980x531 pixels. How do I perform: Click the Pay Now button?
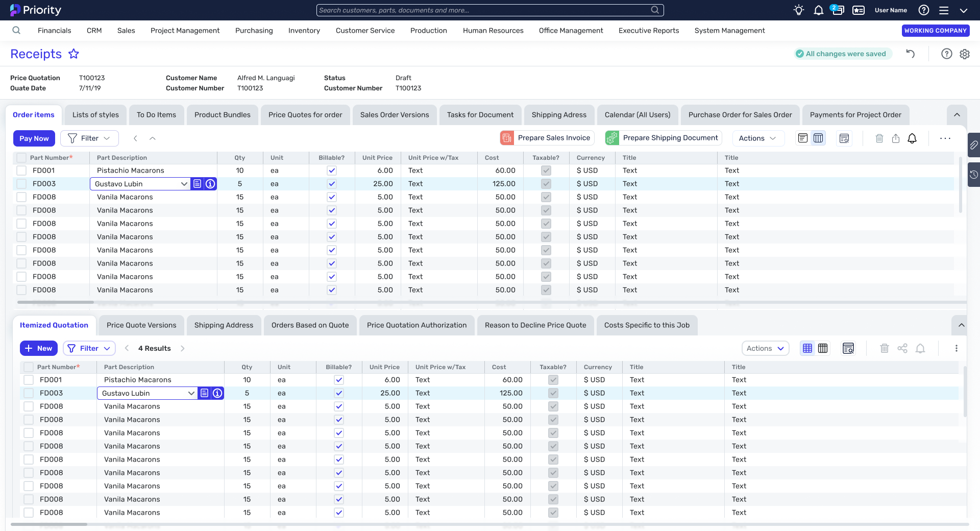tap(34, 138)
